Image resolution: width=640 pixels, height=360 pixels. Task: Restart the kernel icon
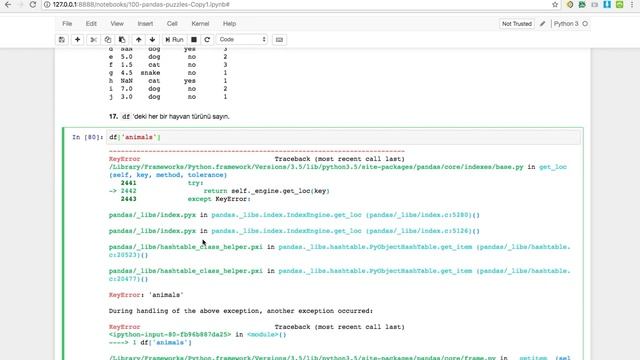[207, 40]
